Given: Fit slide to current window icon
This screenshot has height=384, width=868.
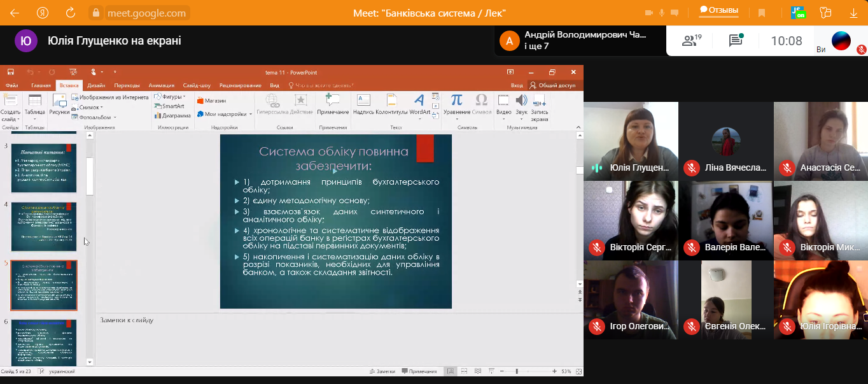Looking at the screenshot, I should (579, 371).
